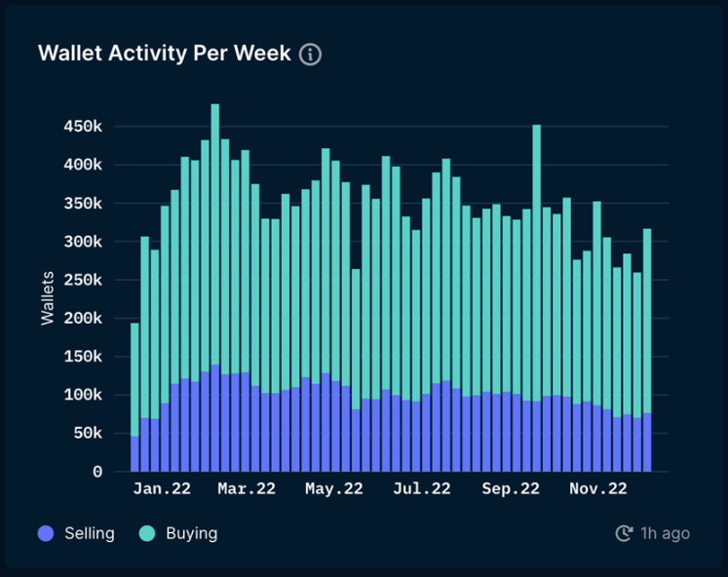Image resolution: width=728 pixels, height=577 pixels.
Task: Click the clock refresh icon near '1h ago'
Action: click(624, 533)
